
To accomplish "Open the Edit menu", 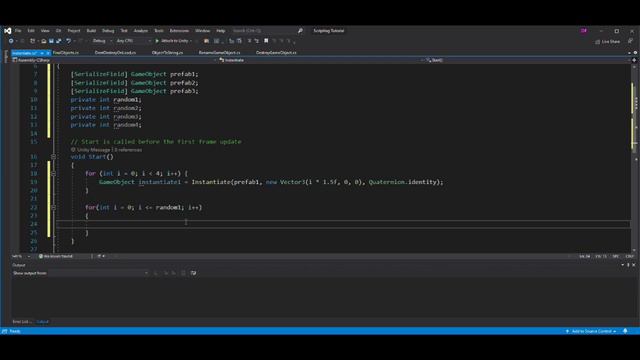I will [31, 31].
